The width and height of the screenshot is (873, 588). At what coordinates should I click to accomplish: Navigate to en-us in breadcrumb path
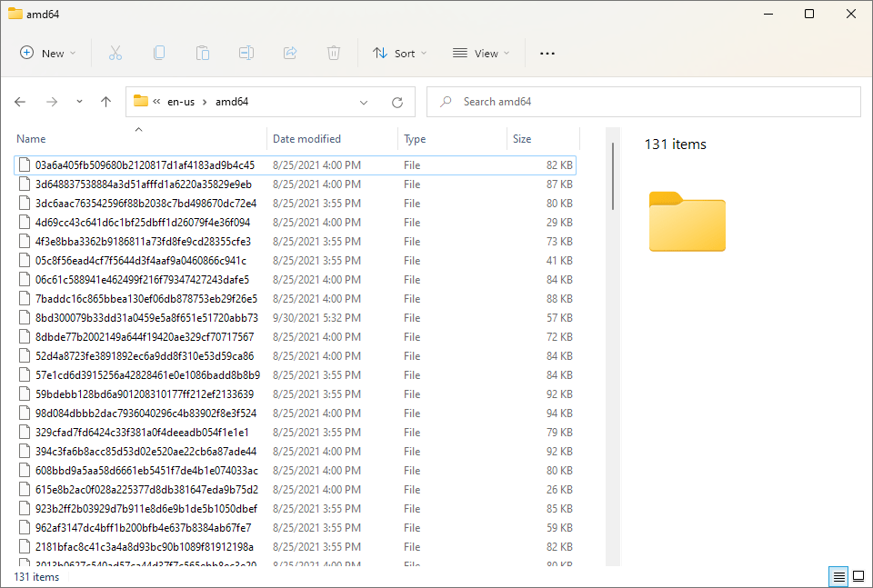click(x=181, y=102)
